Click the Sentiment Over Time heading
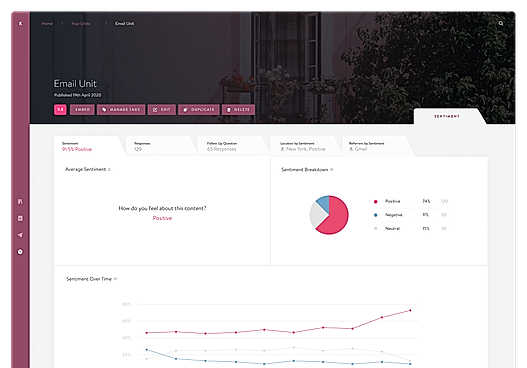527x368 pixels. point(89,279)
